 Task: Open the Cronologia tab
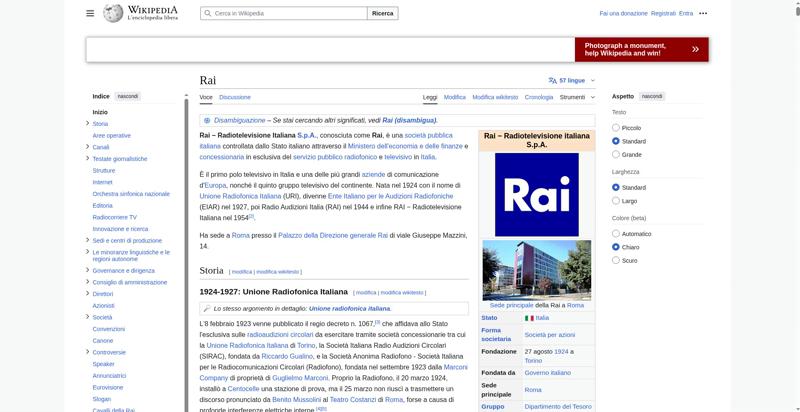tap(539, 97)
